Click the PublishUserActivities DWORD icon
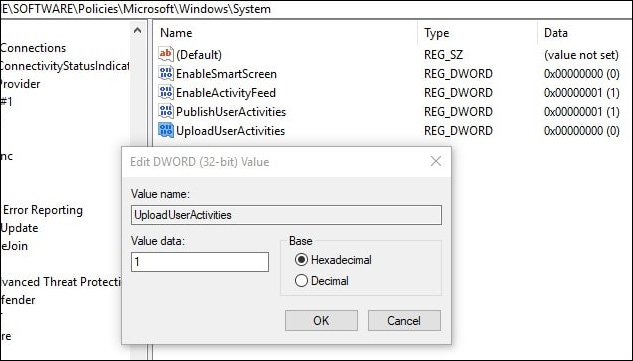Image resolution: width=633 pixels, height=361 pixels. coord(166,111)
